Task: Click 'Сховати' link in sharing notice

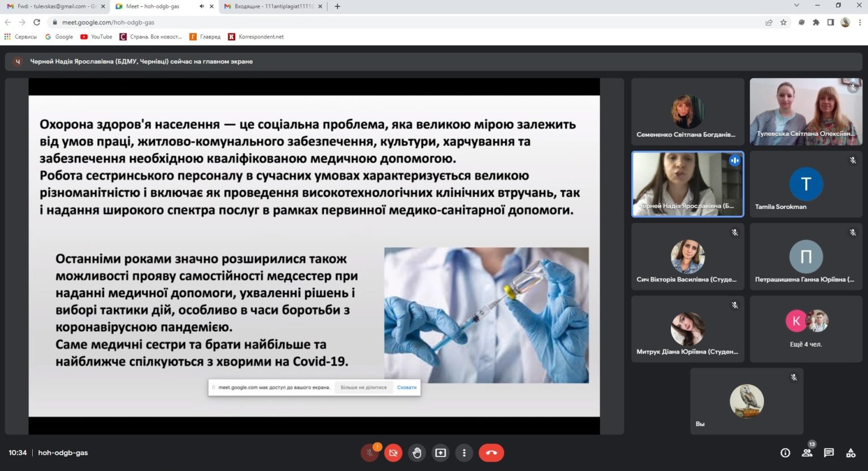Action: tap(406, 387)
